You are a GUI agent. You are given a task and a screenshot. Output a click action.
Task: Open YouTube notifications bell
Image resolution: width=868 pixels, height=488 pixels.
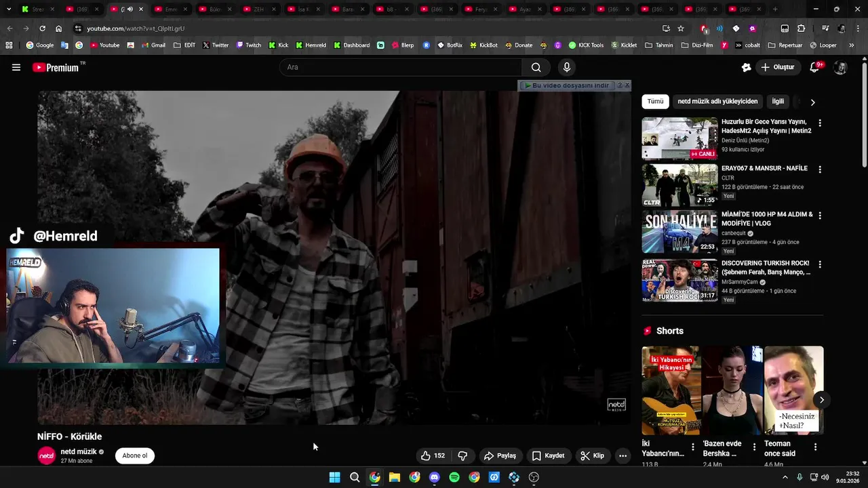tap(815, 67)
